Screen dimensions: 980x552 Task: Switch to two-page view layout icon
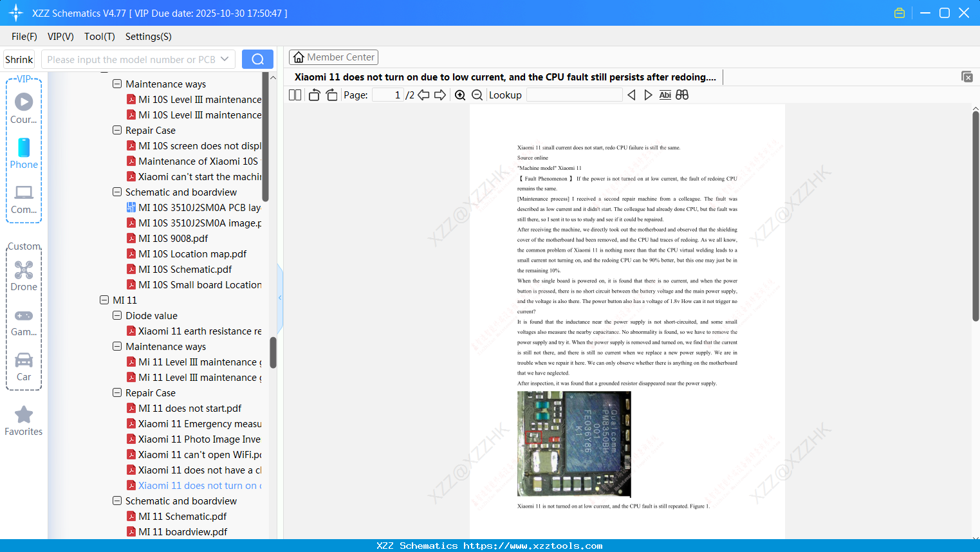(295, 95)
